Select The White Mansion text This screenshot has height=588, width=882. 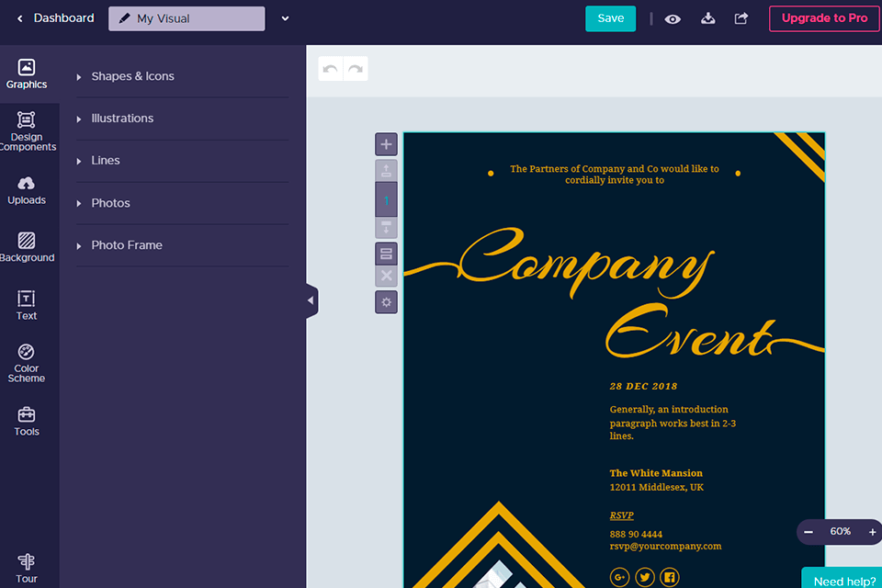point(656,473)
